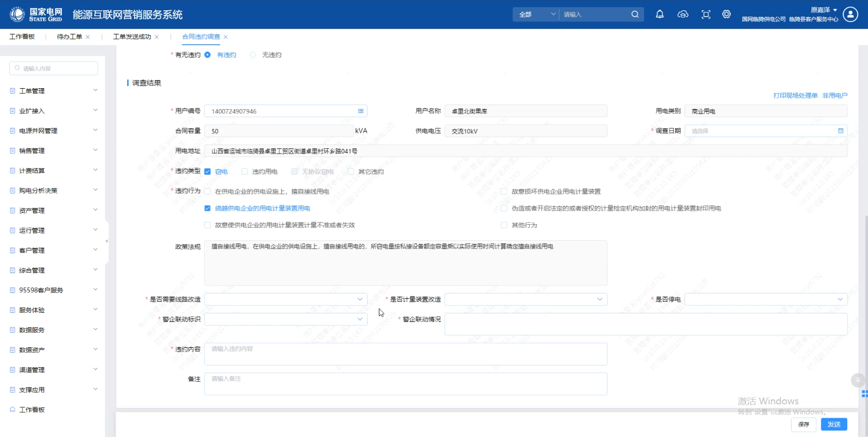
Task: Open the 是否停电 dropdown
Action: point(765,299)
